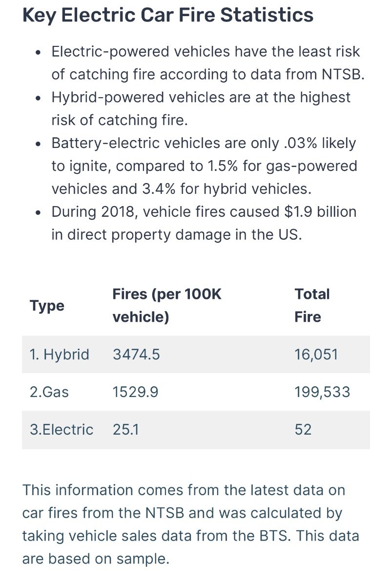Screen dimensions: 392x586
Task: Click the bullet about electric-powered vehicles least risk
Action: pos(208,63)
